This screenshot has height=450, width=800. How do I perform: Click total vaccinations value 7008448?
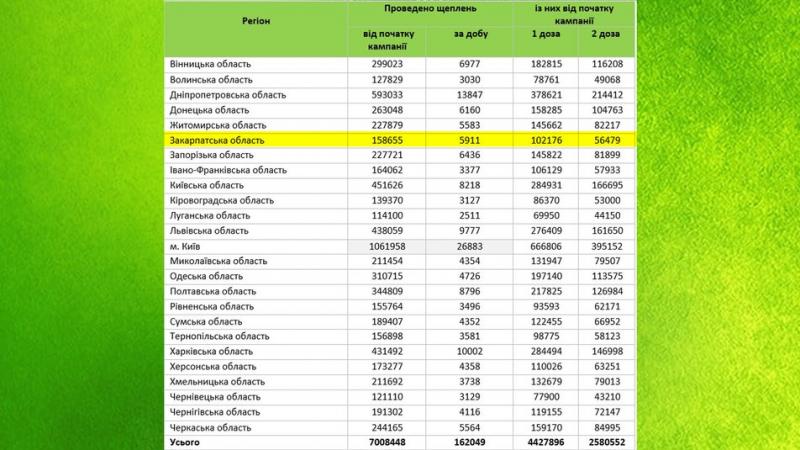point(386,441)
